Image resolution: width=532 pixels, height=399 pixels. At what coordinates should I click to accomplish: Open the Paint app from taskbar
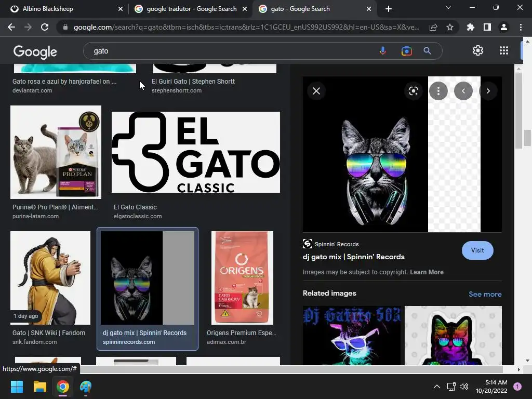point(86,387)
